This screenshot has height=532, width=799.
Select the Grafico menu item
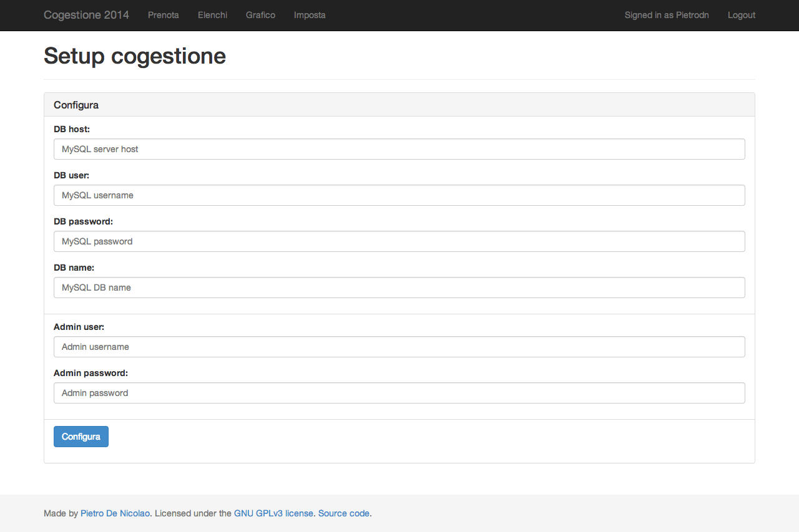click(x=260, y=15)
